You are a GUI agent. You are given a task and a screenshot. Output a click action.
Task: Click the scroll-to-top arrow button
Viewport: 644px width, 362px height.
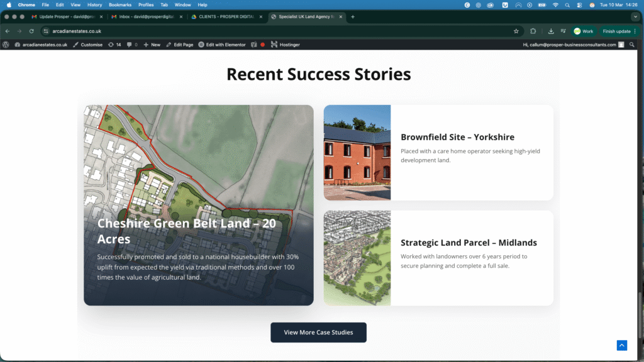coord(621,345)
